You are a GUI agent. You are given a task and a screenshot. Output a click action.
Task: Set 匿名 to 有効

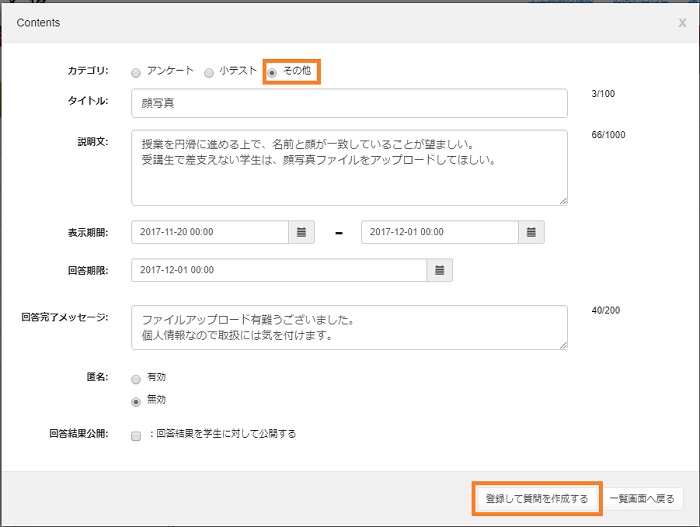pyautogui.click(x=136, y=380)
